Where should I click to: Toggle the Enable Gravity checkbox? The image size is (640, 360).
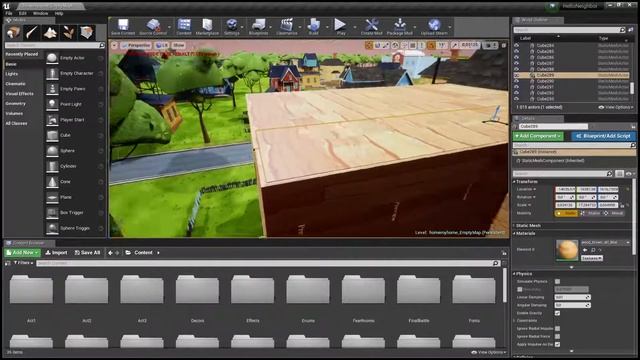[557, 313]
